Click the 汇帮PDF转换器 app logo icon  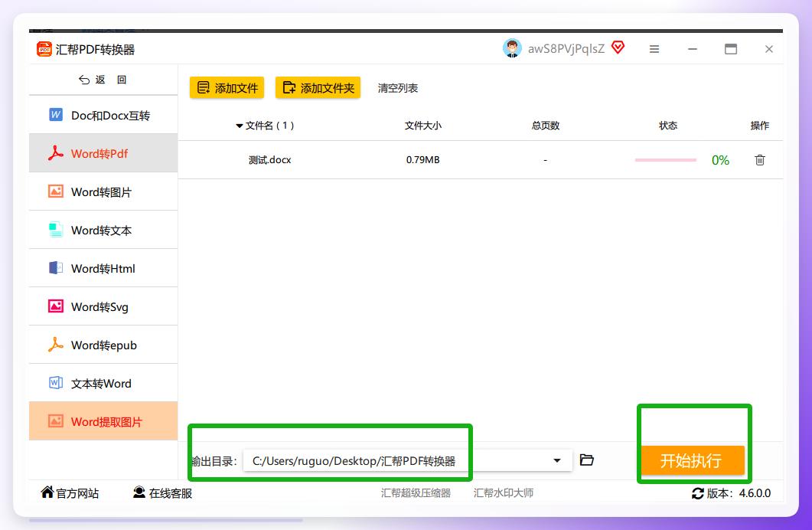tap(44, 49)
